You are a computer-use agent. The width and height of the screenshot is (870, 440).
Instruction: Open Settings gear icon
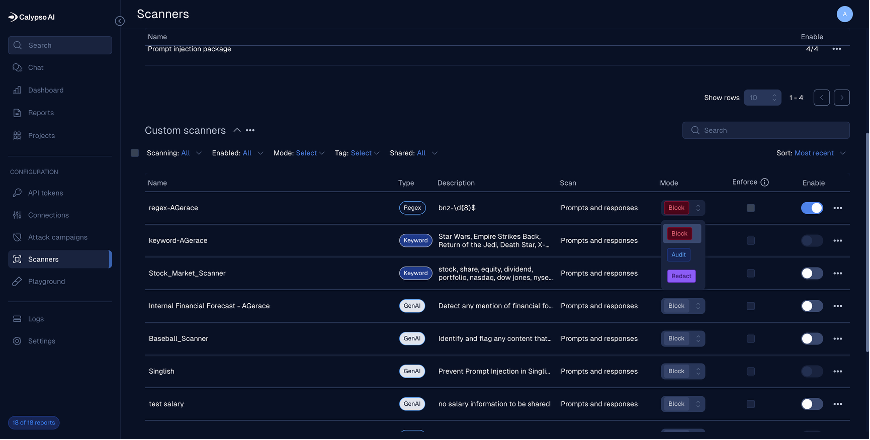click(17, 341)
